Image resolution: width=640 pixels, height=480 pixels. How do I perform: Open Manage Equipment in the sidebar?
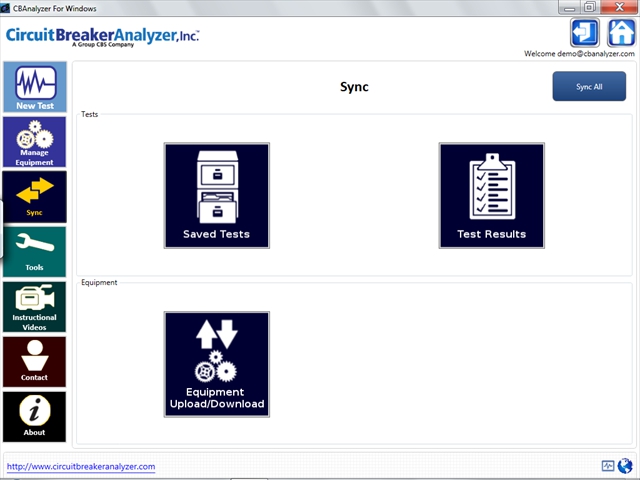(34, 142)
